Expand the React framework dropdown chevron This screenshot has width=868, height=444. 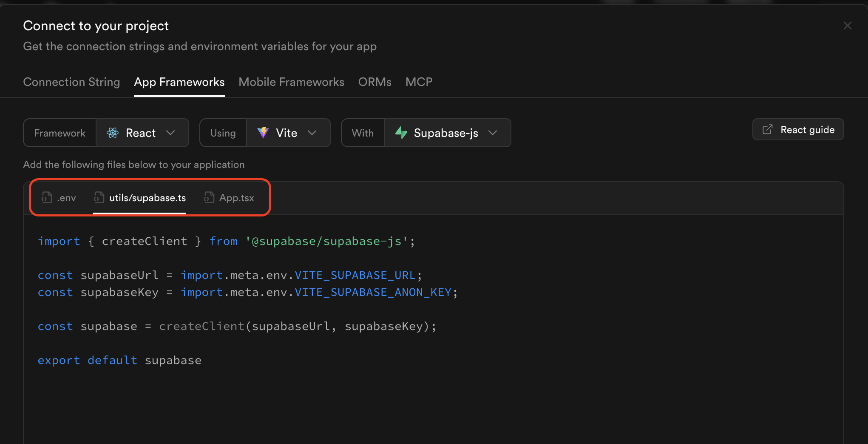pyautogui.click(x=170, y=133)
